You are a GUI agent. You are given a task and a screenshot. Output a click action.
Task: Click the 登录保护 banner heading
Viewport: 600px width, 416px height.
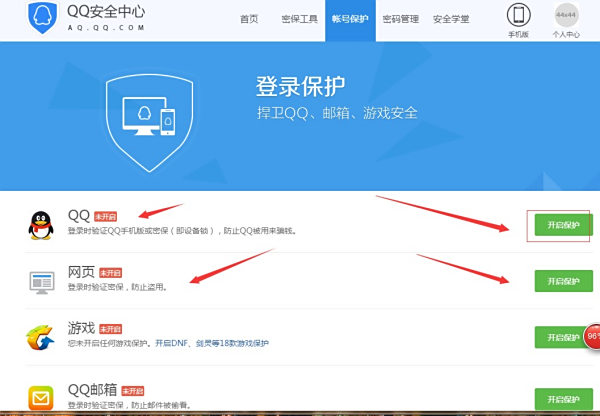[300, 86]
